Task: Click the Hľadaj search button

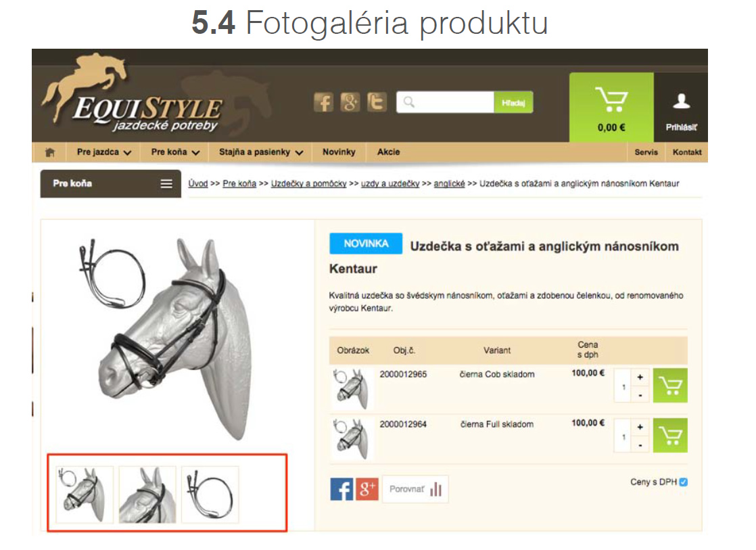Action: [513, 102]
